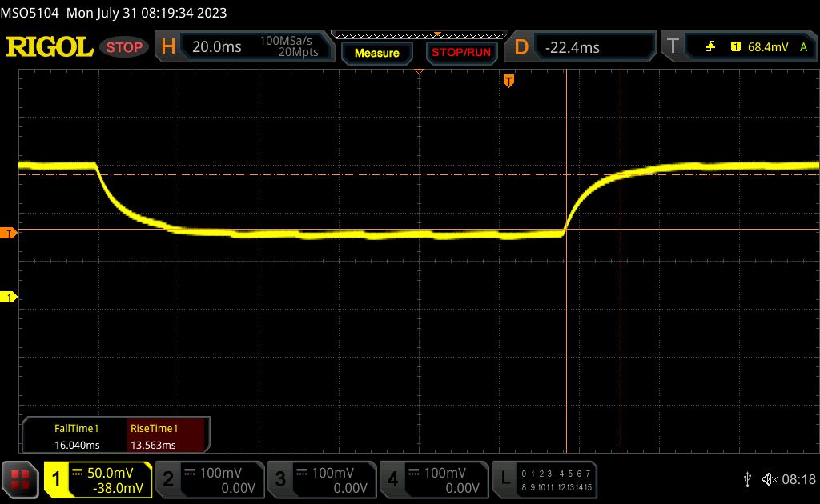
Task: Select the RiseTime1 measurement result
Action: (x=167, y=437)
